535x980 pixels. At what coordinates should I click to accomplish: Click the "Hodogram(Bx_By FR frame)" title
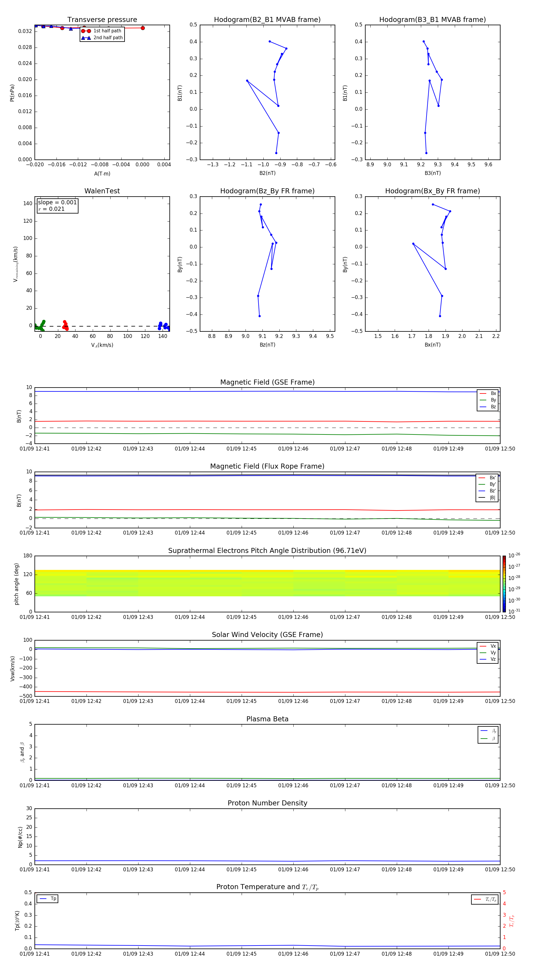(432, 191)
